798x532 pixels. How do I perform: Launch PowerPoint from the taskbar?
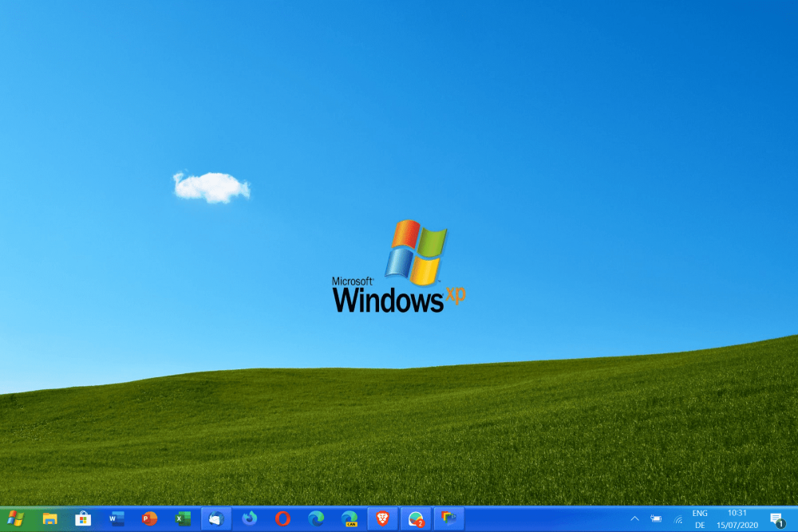click(149, 518)
